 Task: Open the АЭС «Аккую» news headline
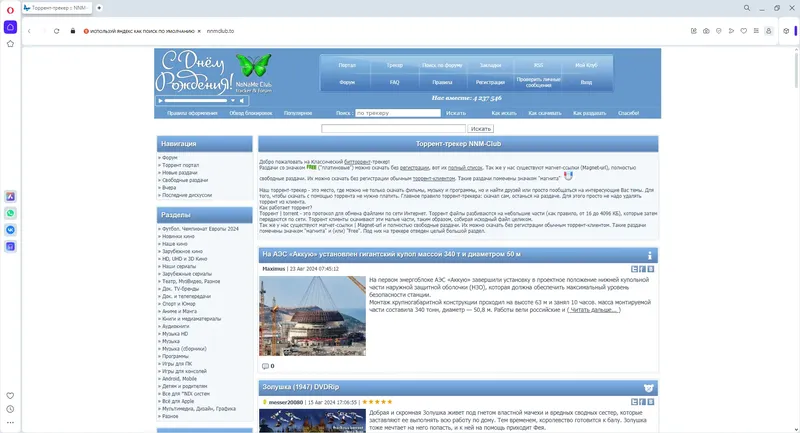pyautogui.click(x=391, y=254)
